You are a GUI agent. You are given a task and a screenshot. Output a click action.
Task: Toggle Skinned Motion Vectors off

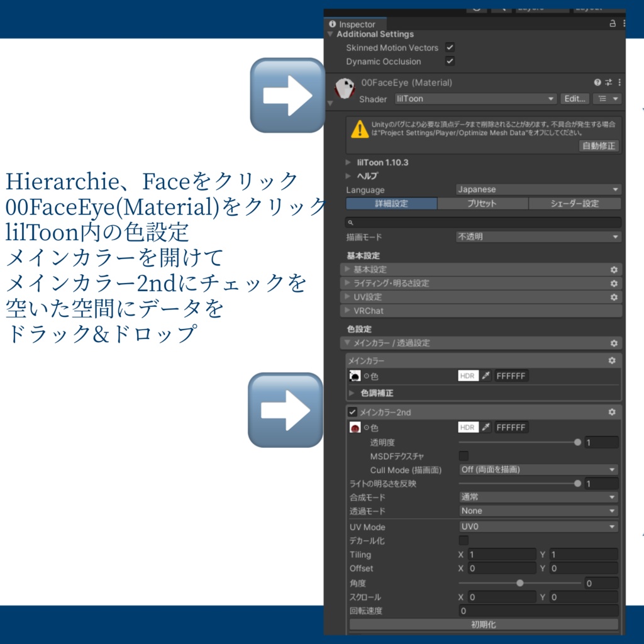point(450,47)
